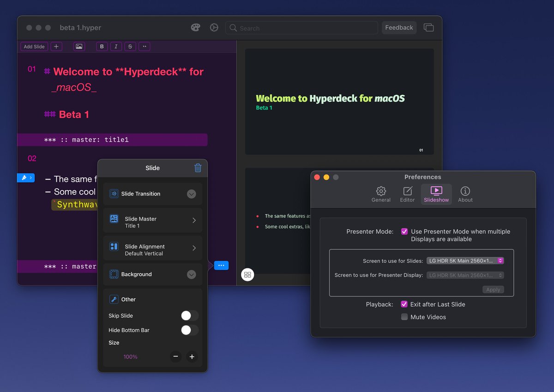The height and width of the screenshot is (392, 554).
Task: Click the blue ellipsis slide options button
Action: 221,265
